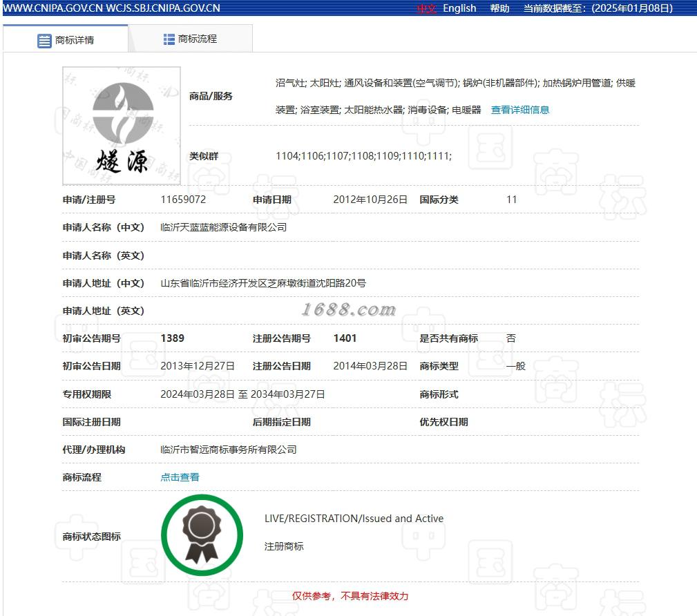Switch to the 商标流程 tab
Viewport: 697px width, 616px height.
(x=190, y=39)
